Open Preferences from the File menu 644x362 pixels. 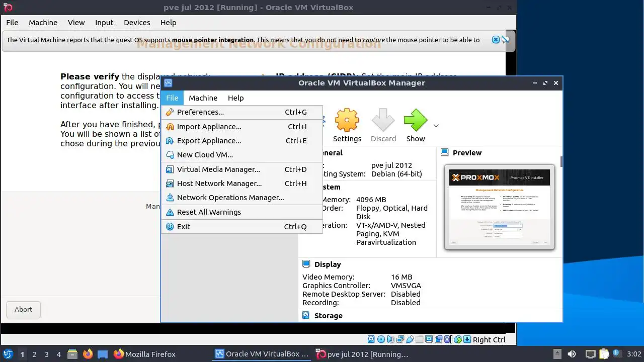242,112
